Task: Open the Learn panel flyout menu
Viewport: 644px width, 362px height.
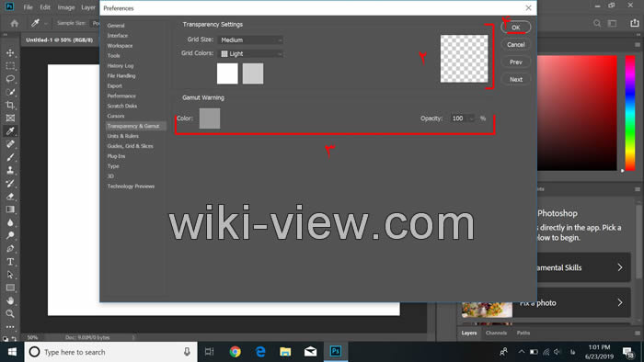Action: click(638, 189)
